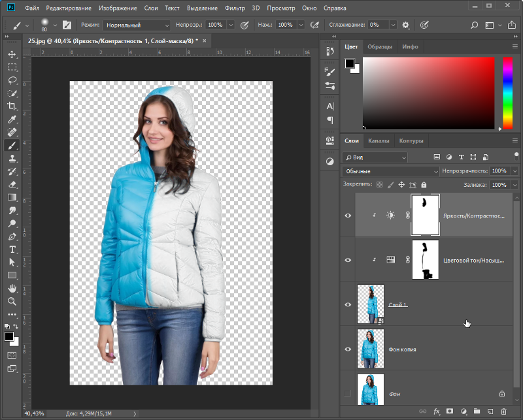
Task: Select the Move tool
Action: pos(12,54)
